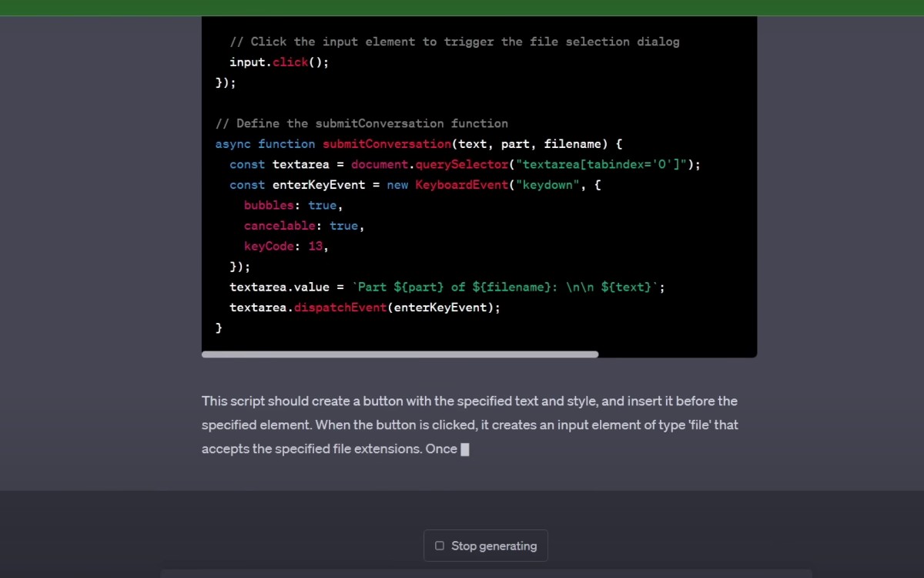Click the word submitConversation in the code
The width and height of the screenshot is (924, 578).
point(387,143)
